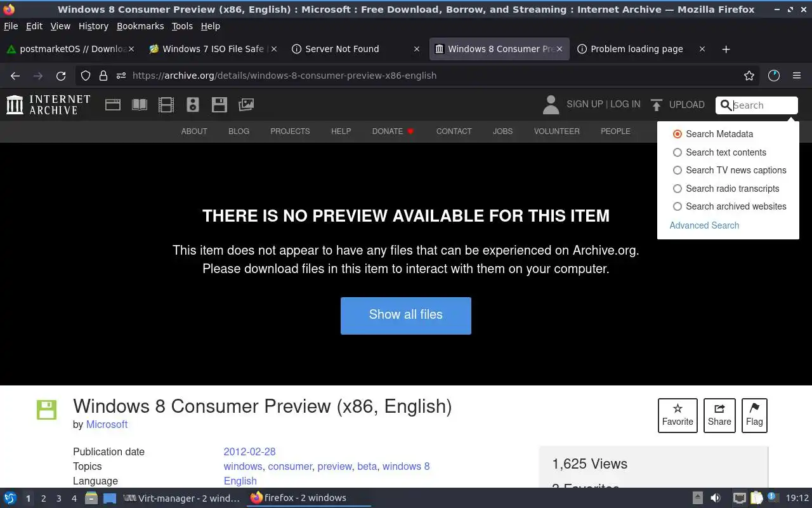812x508 pixels.
Task: Close the Server Not Found tab
Action: (x=417, y=49)
